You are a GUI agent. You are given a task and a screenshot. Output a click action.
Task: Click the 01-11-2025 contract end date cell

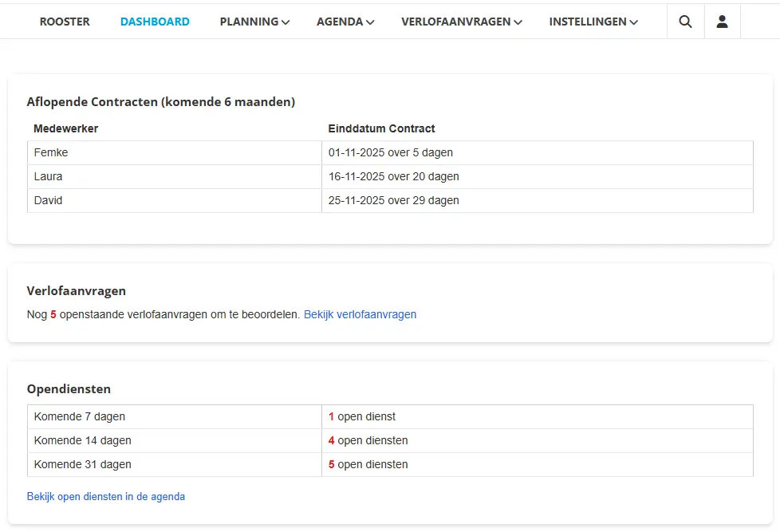[390, 152]
